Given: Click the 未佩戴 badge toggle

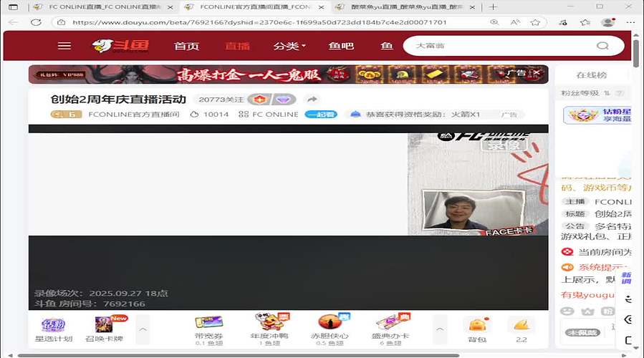Looking at the screenshot, I should click(583, 332).
